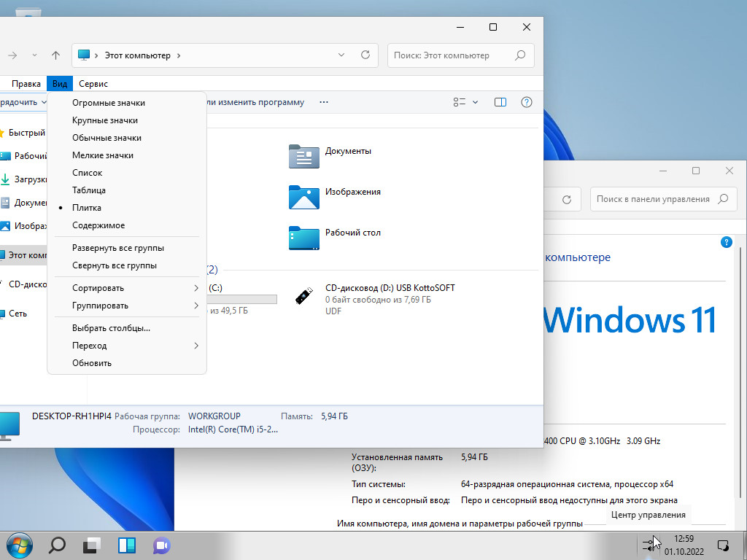The image size is (747, 560).
Task: Open the Правка menu
Action: coord(26,84)
